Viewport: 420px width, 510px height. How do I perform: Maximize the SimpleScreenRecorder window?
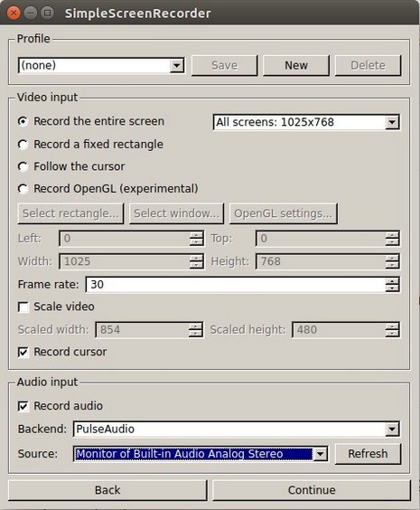pyautogui.click(x=48, y=13)
